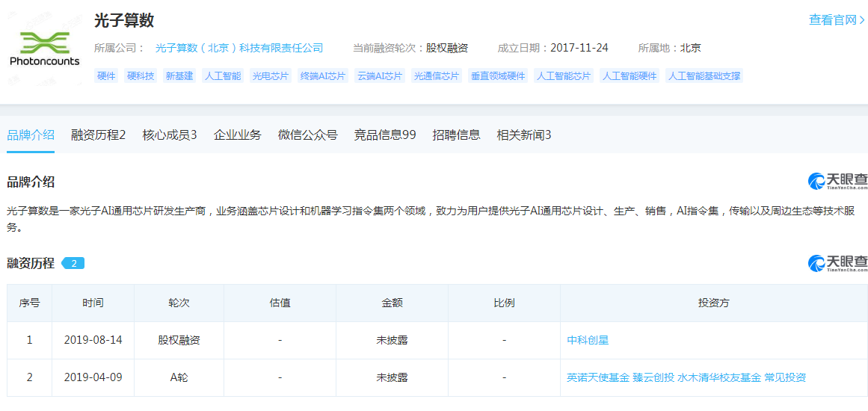Click the 比例 column header
This screenshot has width=868, height=411.
[x=505, y=303]
